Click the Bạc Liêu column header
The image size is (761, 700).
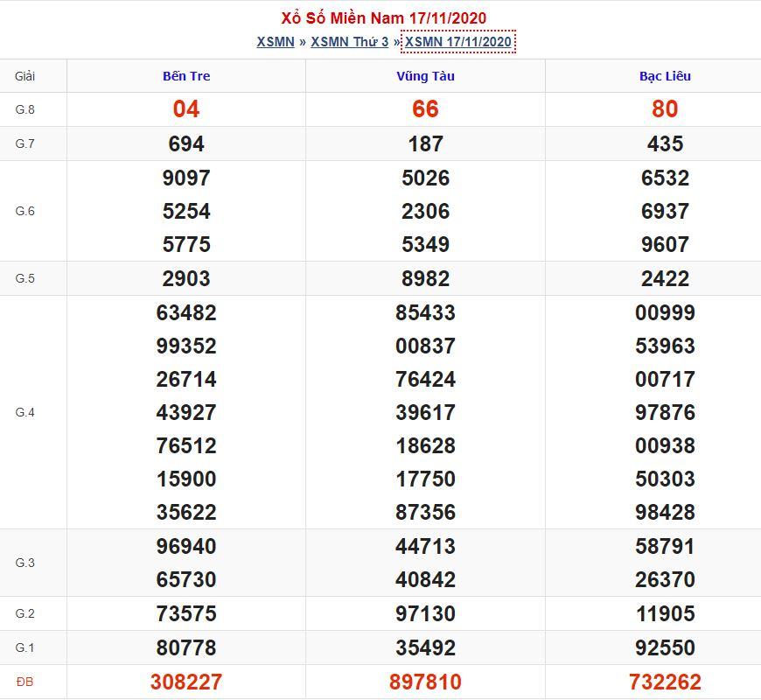665,76
